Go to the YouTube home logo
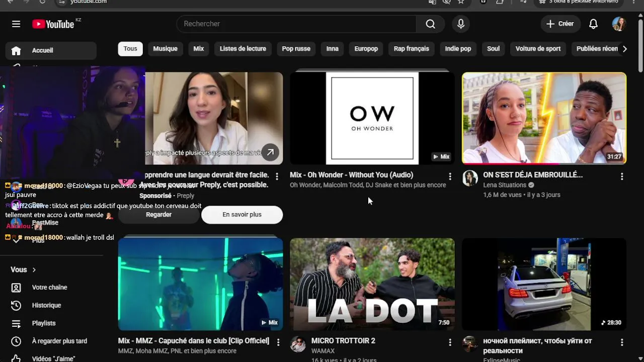Screen dimensions: 644x362 point(53,24)
